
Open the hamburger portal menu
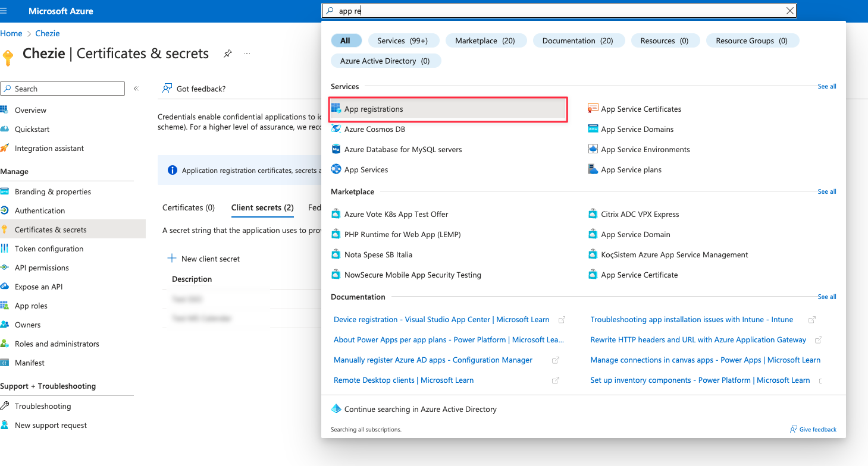click(4, 11)
